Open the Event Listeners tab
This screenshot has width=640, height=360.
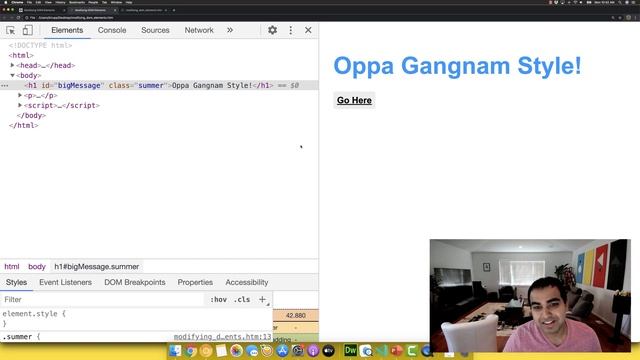[65, 282]
